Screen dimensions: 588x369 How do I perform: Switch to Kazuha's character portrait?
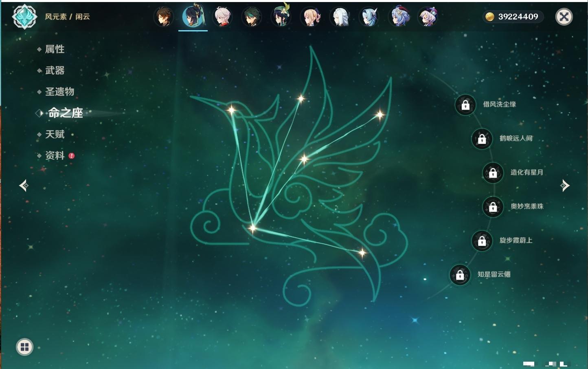[x=222, y=17]
